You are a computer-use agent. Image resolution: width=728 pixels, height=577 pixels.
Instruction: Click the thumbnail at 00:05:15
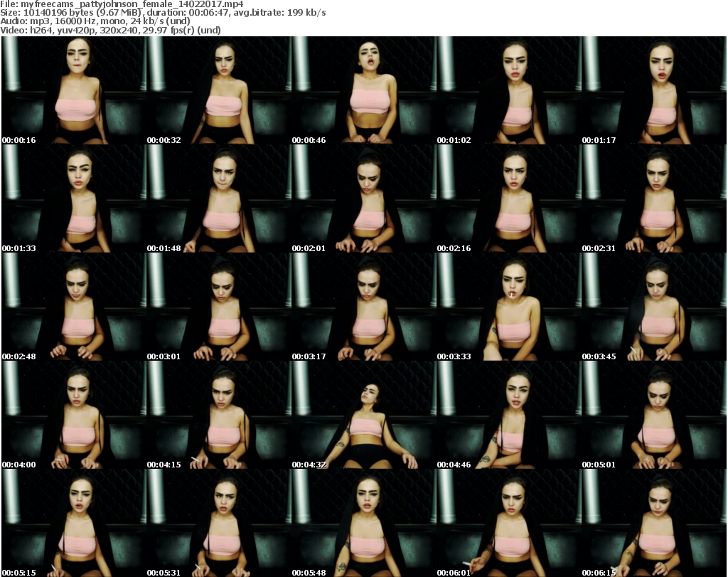click(74, 523)
